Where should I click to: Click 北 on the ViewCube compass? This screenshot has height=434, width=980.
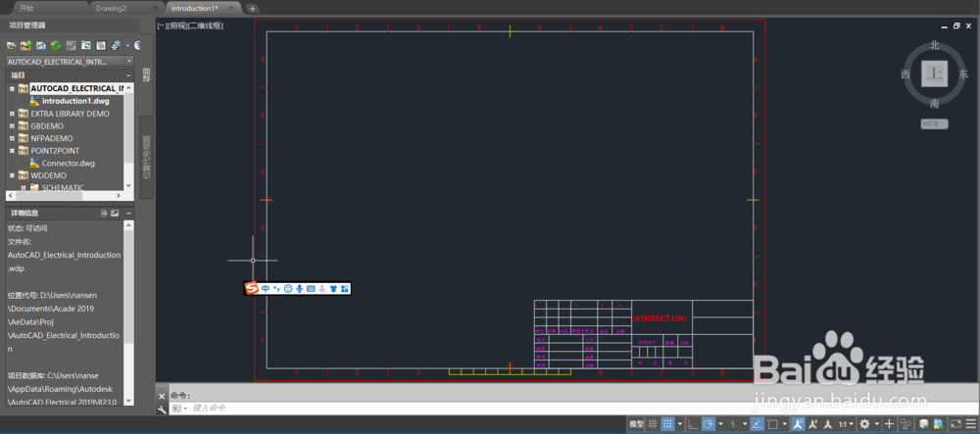(x=934, y=45)
